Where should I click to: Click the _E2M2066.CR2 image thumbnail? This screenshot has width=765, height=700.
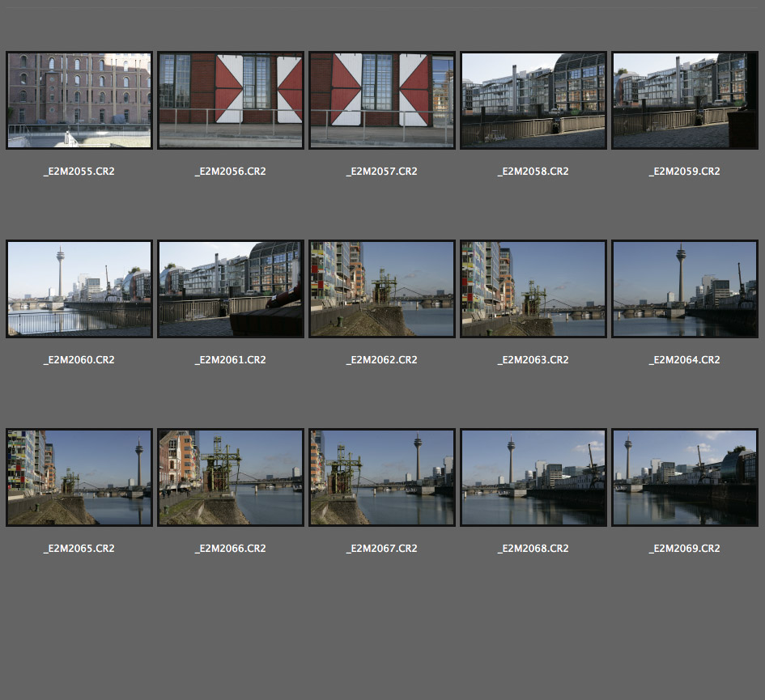[x=231, y=477]
